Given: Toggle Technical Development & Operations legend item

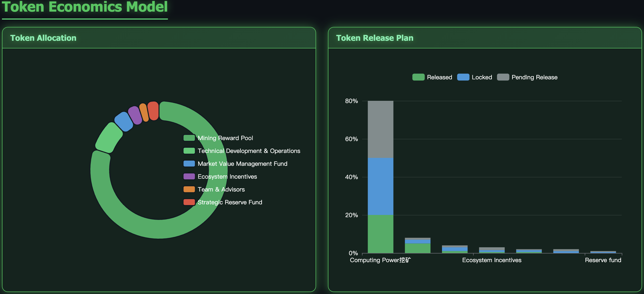Looking at the screenshot, I should (x=248, y=151).
